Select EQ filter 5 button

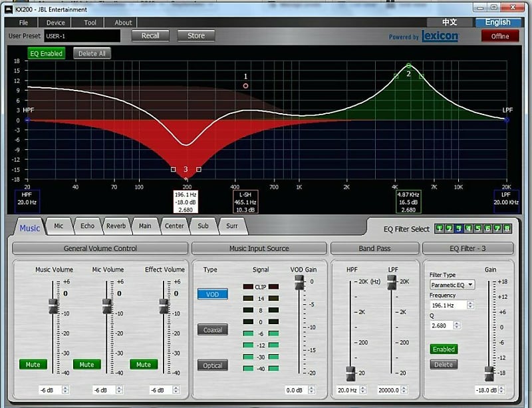click(x=478, y=229)
